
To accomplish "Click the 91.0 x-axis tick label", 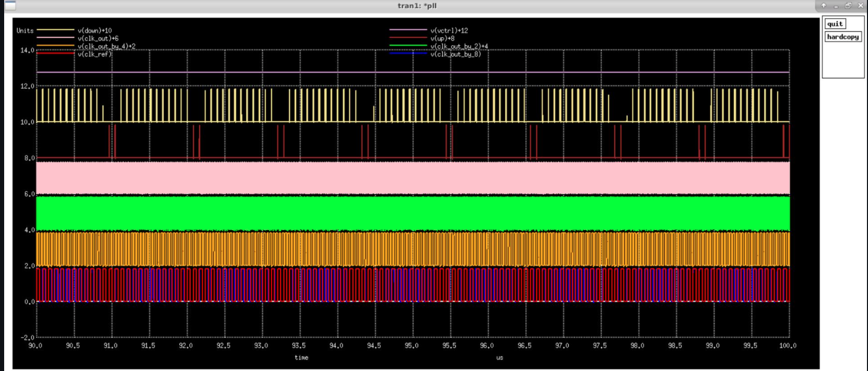I will pos(111,346).
